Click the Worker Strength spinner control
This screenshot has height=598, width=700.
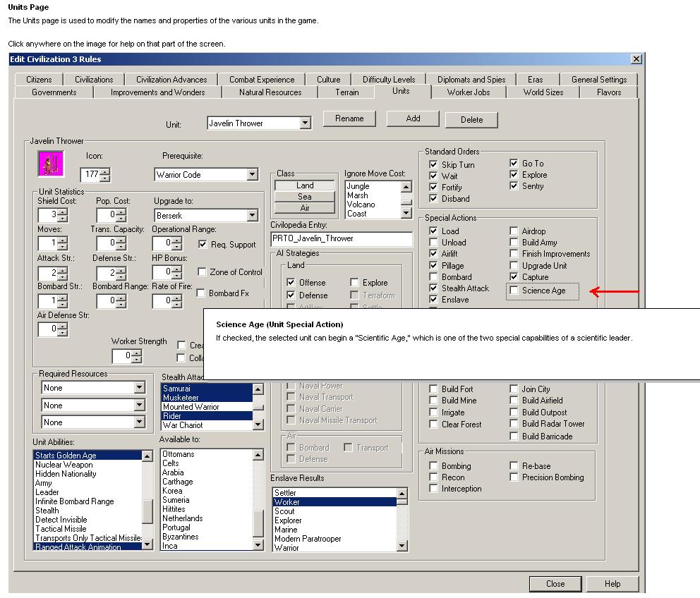137,355
